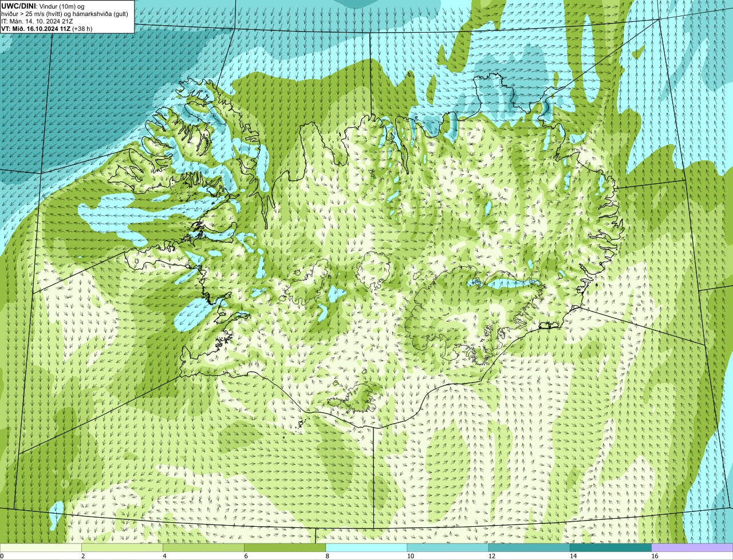Click the 4–6 m/s medium green legend swatch
This screenshot has width=733, height=560.
pyautogui.click(x=203, y=547)
